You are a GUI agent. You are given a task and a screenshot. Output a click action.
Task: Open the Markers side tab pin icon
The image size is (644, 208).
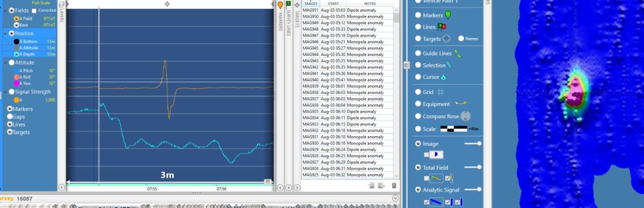[x=280, y=5]
